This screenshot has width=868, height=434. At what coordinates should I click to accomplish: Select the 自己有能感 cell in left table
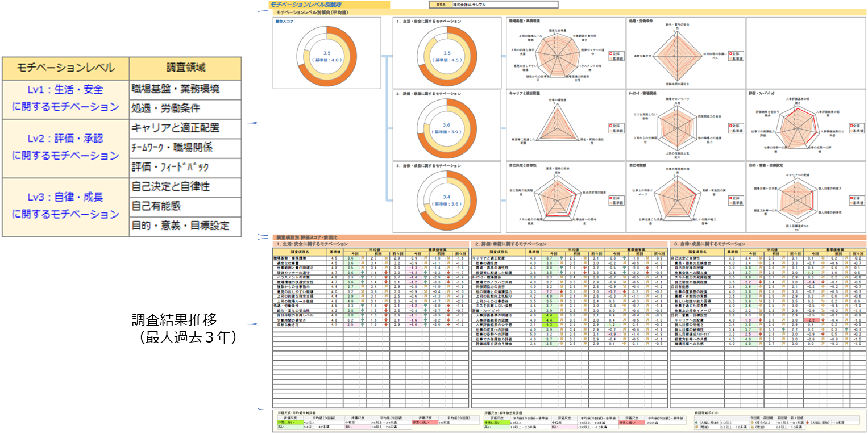coord(186,206)
